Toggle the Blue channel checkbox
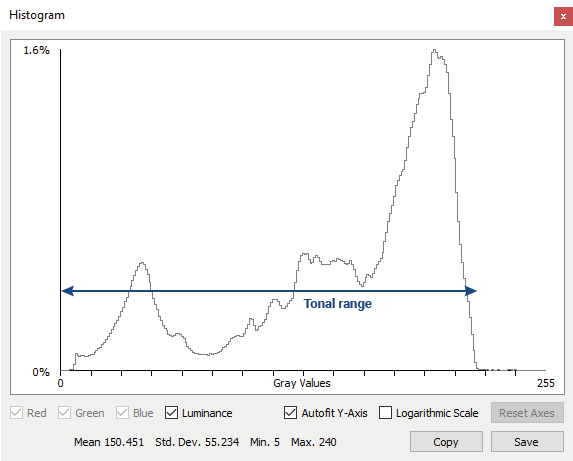Viewport: 573px width, 461px height. point(122,413)
